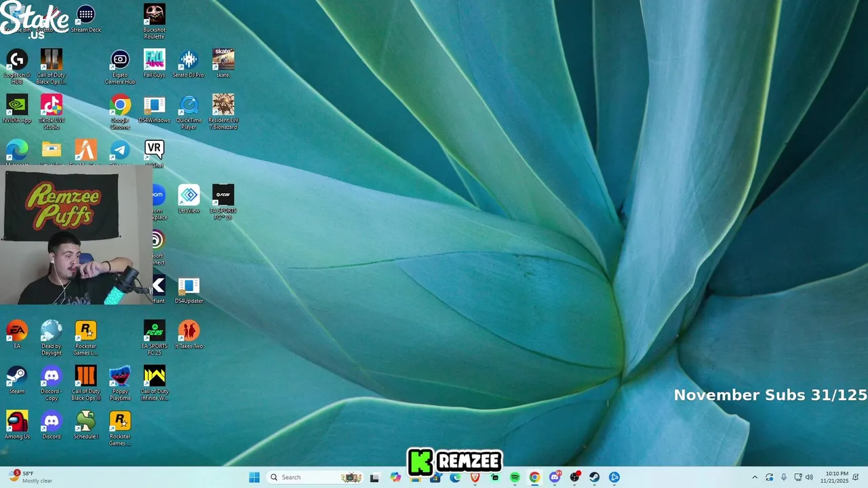Launch EA SPORTS FC 26 shortcut
The height and width of the screenshot is (488, 868).
click(223, 203)
